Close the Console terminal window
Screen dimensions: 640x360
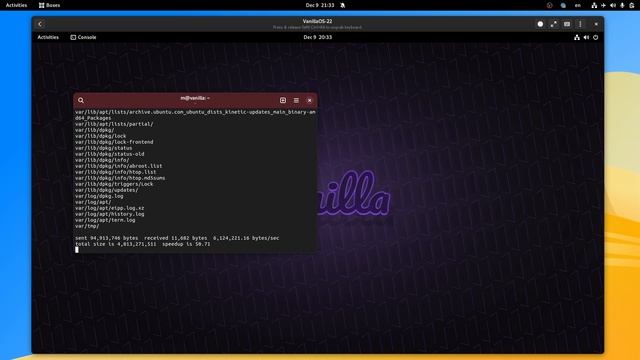309,100
